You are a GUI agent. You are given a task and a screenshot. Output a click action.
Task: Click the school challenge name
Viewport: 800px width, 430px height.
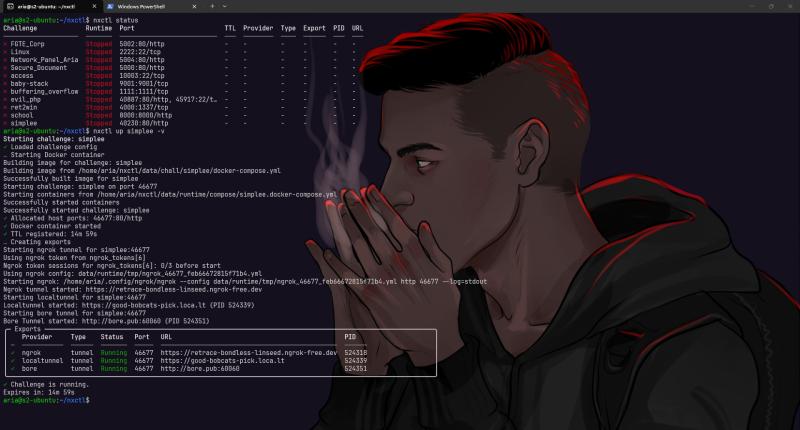point(22,115)
